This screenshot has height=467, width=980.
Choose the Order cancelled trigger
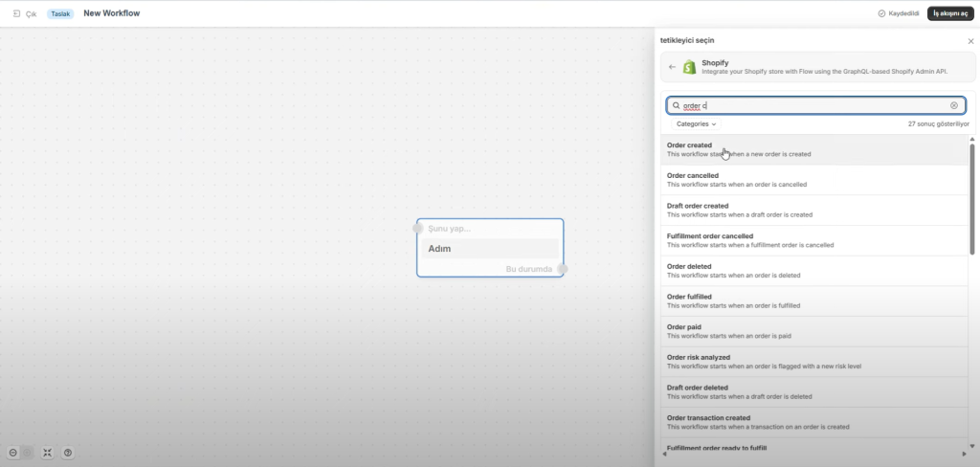(x=692, y=176)
